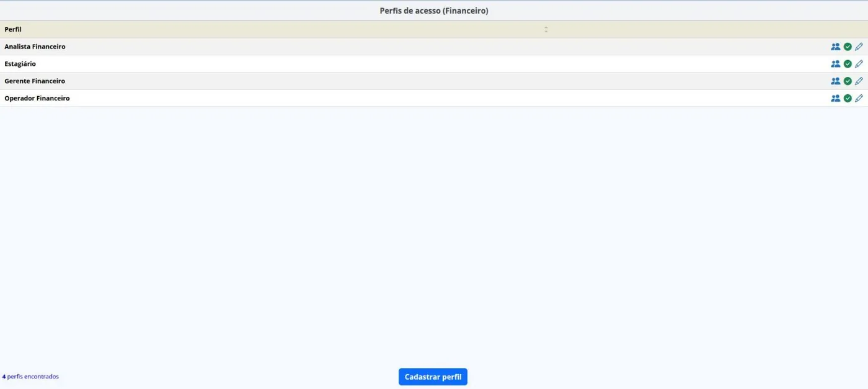This screenshot has width=868, height=389.
Task: Edit the Gerente Financeiro profile pencil
Action: click(859, 81)
